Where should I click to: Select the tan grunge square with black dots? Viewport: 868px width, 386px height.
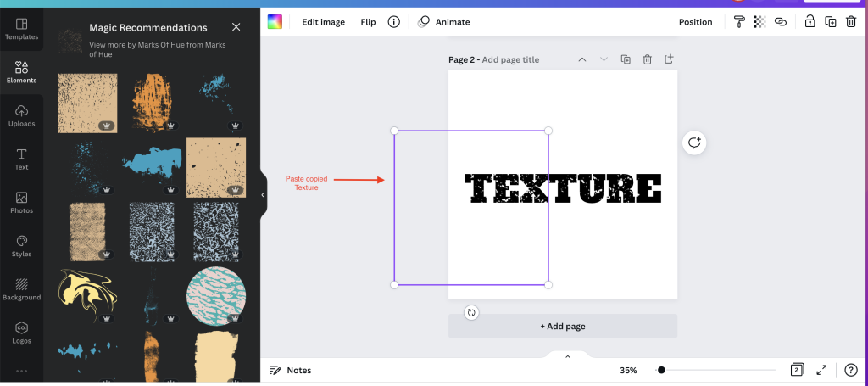pos(216,168)
